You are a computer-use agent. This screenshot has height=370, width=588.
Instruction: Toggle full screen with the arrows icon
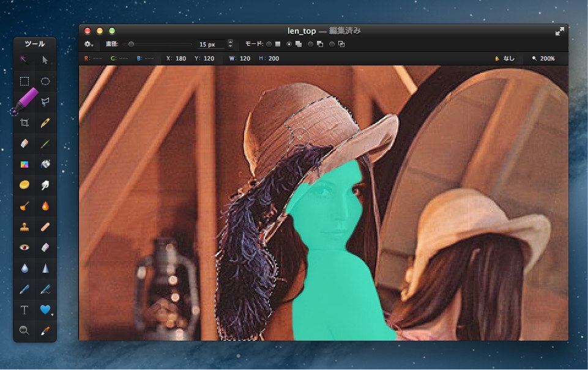point(559,31)
